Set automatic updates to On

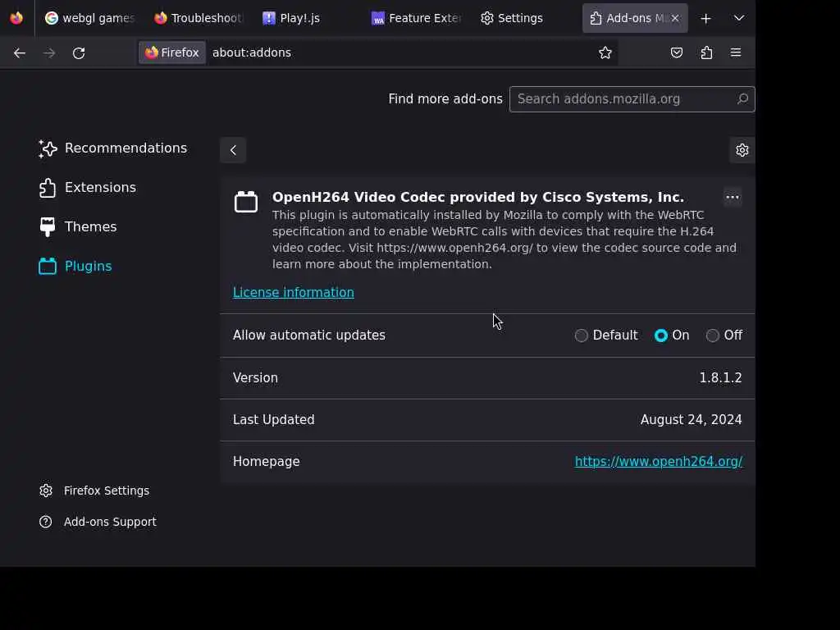[x=661, y=336]
